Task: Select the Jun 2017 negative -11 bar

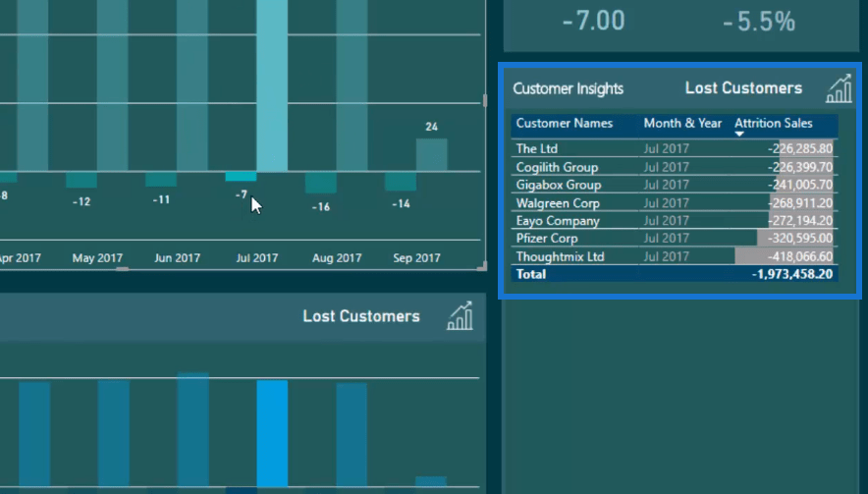Action: coord(161,179)
